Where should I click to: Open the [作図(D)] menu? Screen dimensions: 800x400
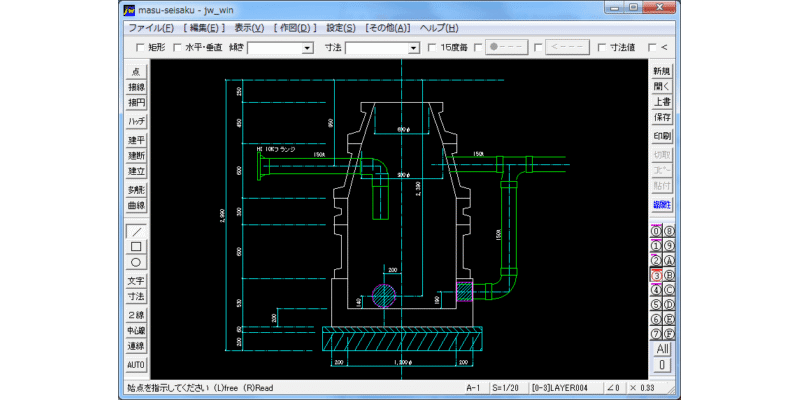(295, 28)
